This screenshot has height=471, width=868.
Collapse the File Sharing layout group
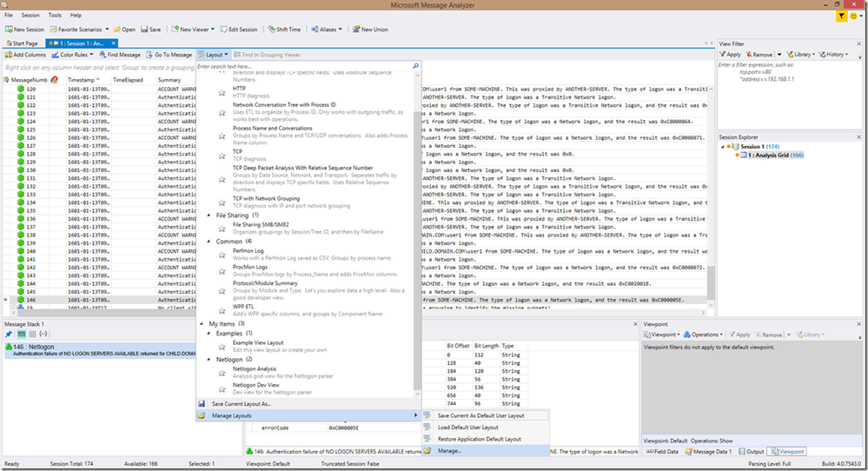tap(209, 216)
